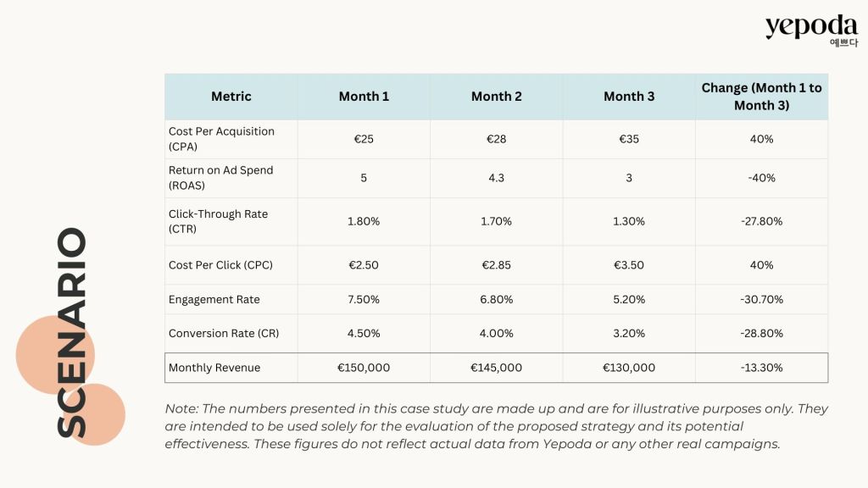
Task: Click the Cost Per Acquisition (CPA) row label
Action: pos(221,139)
